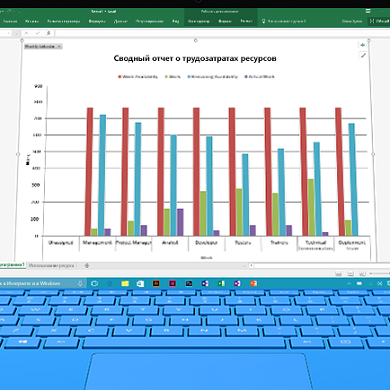This screenshot has width=390, height=390.
Task: Click the cancel X in formula bar
Action: 27,33
